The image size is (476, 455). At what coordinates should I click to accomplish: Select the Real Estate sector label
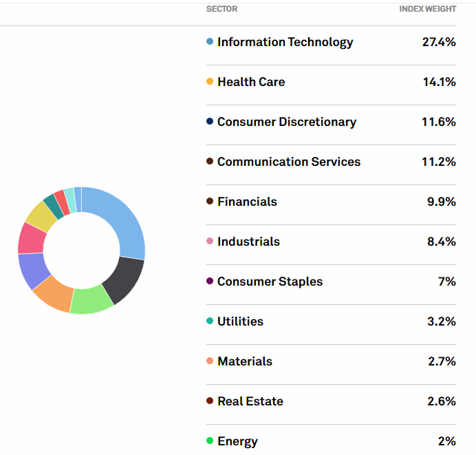coord(250,401)
